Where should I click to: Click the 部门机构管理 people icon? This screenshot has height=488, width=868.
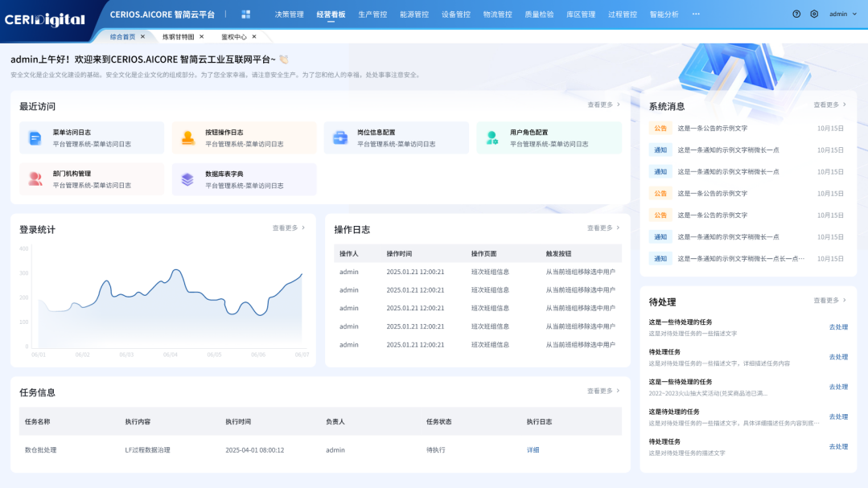coord(35,179)
